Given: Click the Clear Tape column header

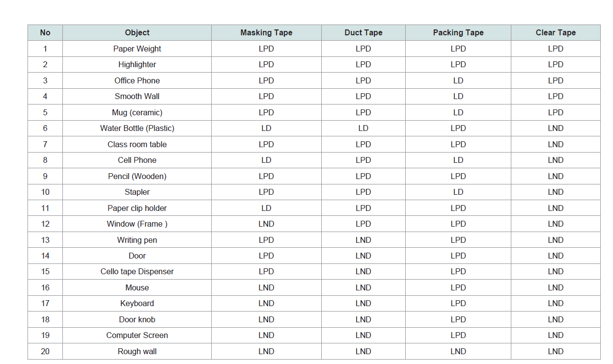Looking at the screenshot, I should coord(556,33).
